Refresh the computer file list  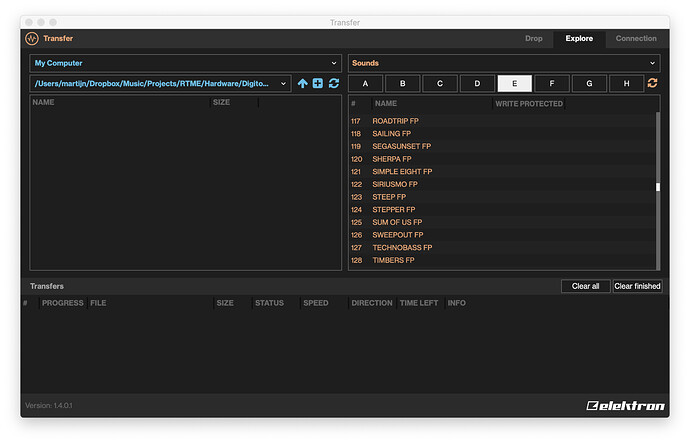pyautogui.click(x=334, y=83)
